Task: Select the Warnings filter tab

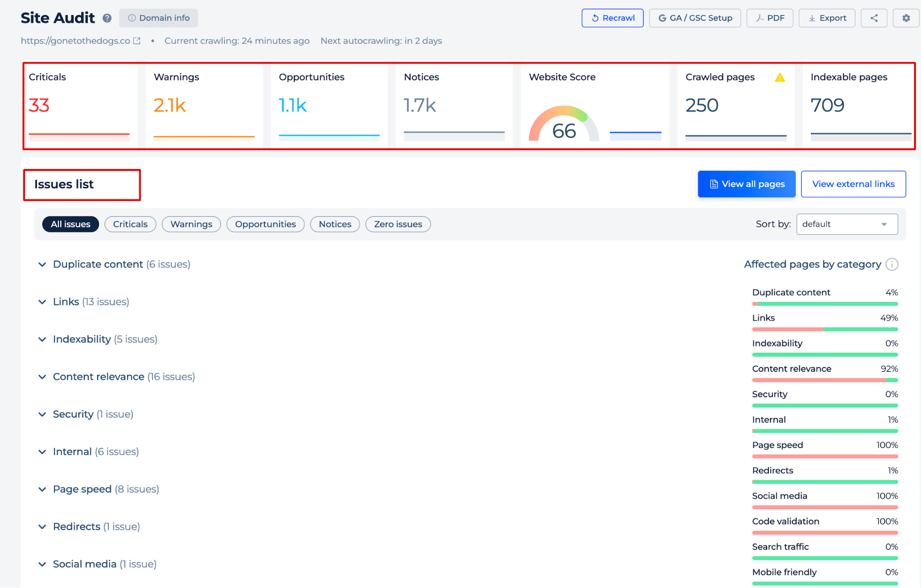Action: coord(191,224)
